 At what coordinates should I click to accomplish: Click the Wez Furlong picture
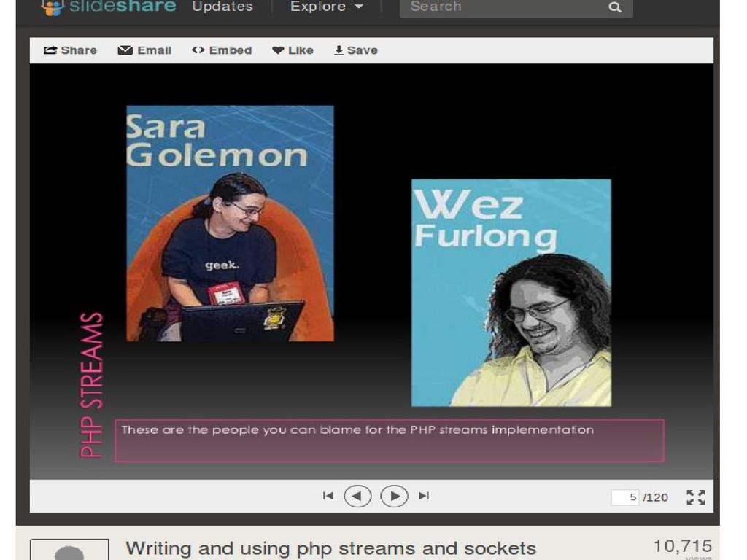511,293
